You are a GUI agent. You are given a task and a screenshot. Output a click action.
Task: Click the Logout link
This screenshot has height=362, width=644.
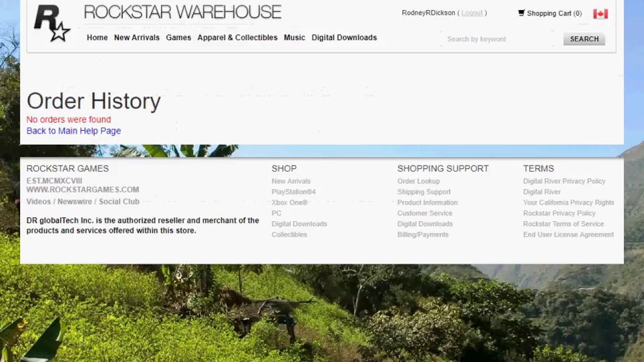(x=472, y=13)
